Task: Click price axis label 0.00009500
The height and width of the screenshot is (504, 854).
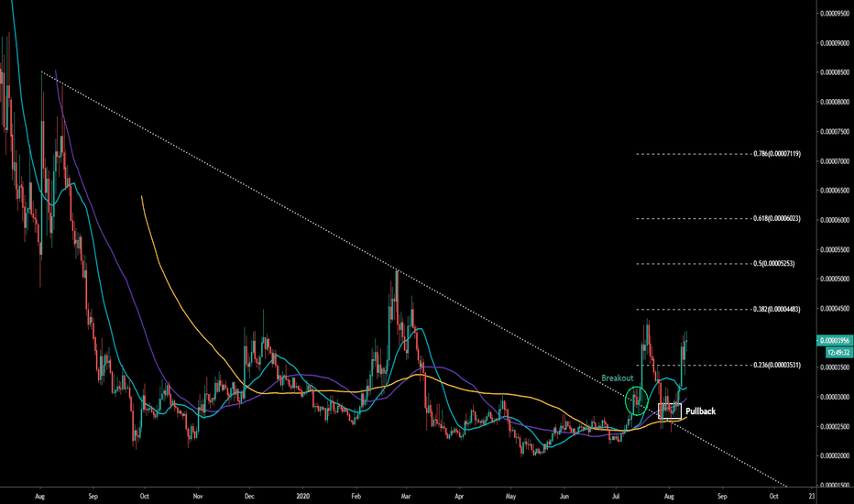Action: 835,13
